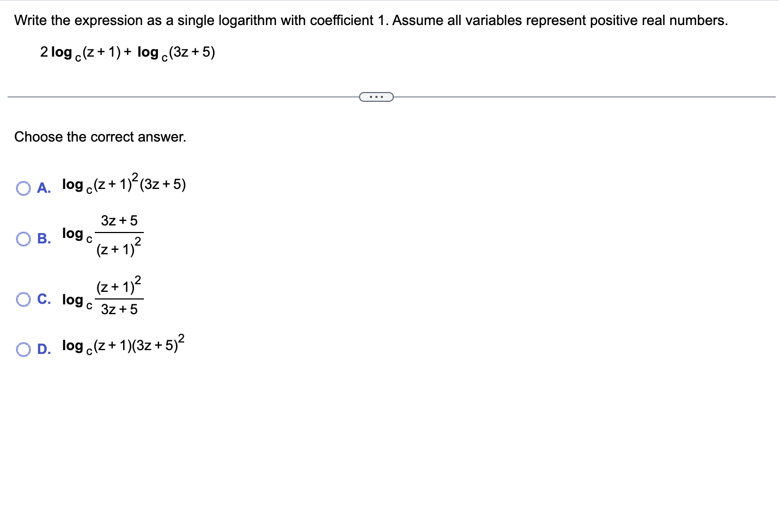Expand the ellipsis divider control
Image resolution: width=779 pixels, height=532 pixels.
tap(376, 96)
